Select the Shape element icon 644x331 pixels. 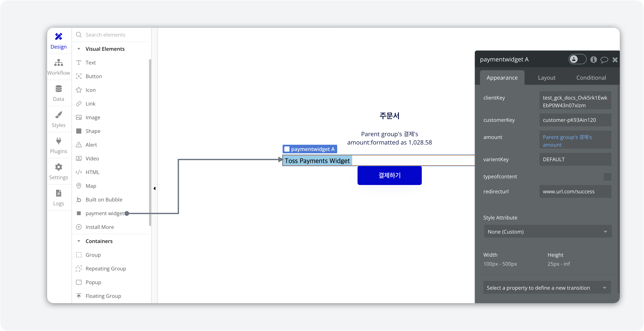[79, 131]
